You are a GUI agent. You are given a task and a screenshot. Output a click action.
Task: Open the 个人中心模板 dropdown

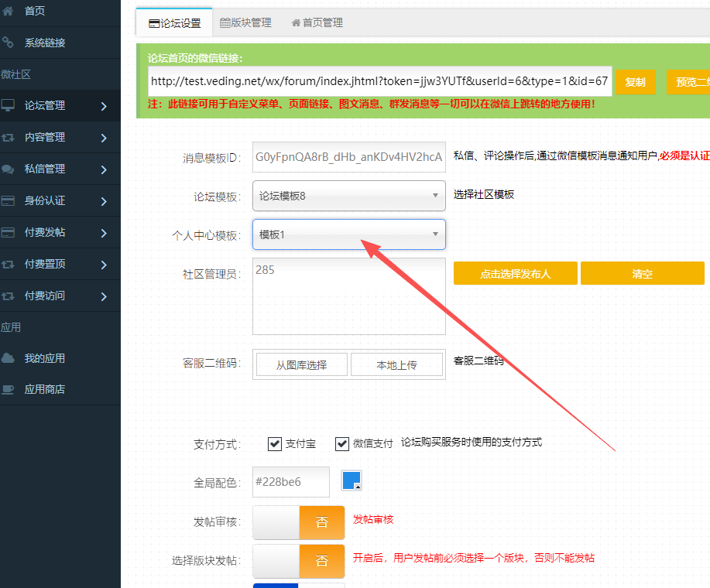(349, 234)
